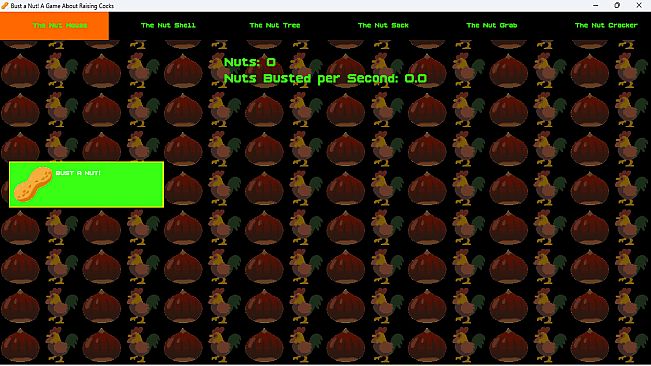Open The Nut Tree tab
The image size is (651, 366).
pyautogui.click(x=275, y=25)
